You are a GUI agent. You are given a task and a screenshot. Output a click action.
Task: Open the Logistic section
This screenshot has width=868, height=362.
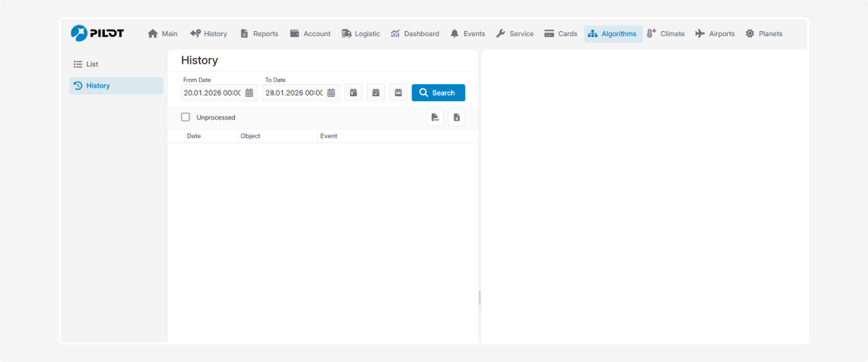[360, 34]
